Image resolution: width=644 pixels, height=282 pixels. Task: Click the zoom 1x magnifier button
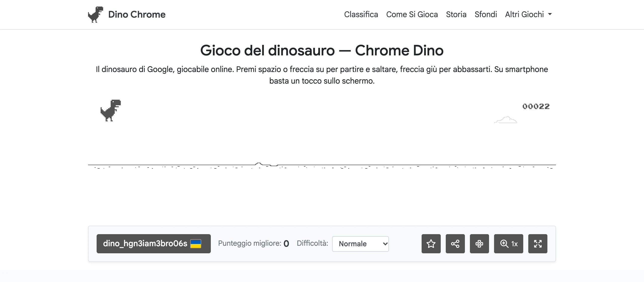click(509, 243)
